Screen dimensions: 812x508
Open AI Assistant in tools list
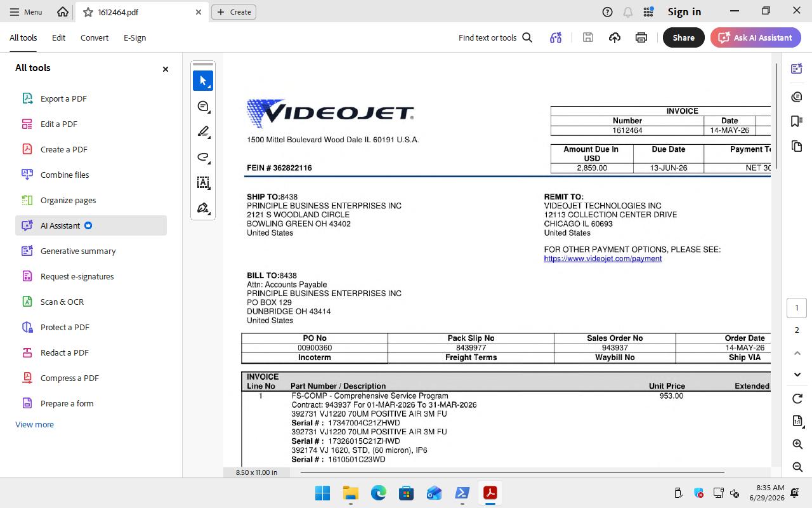click(91, 225)
